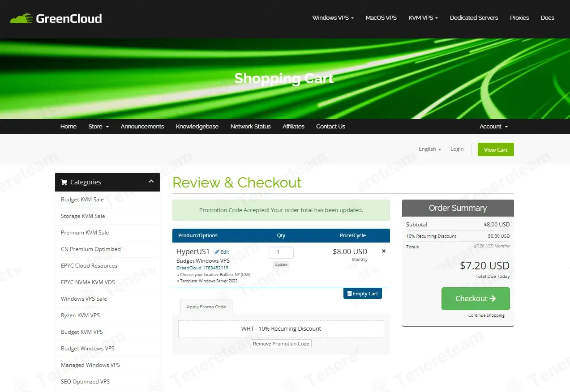The height and width of the screenshot is (392, 570).
Task: Open Dedicated Servers page
Action: pyautogui.click(x=474, y=18)
